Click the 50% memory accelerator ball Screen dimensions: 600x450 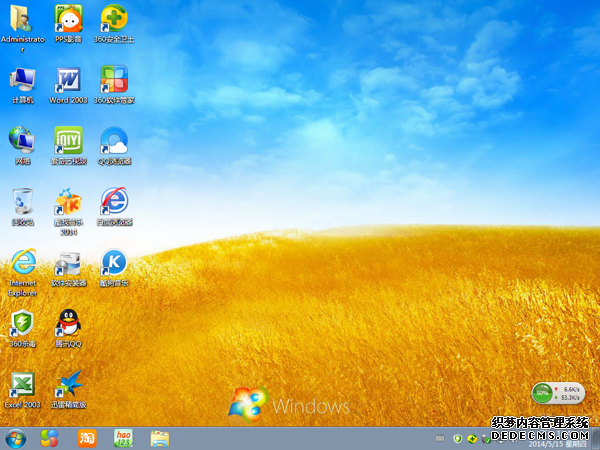[542, 393]
